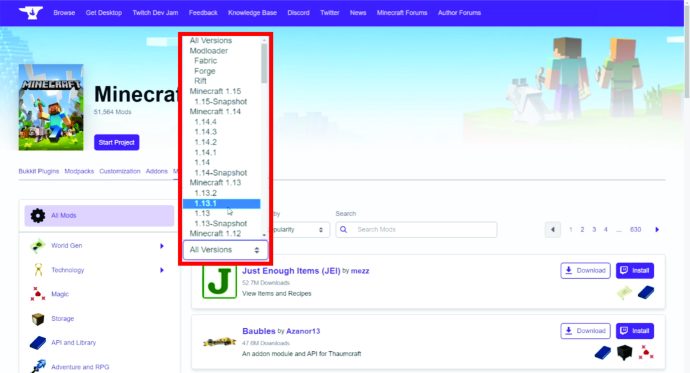Open Discord from the top bar

point(298,13)
